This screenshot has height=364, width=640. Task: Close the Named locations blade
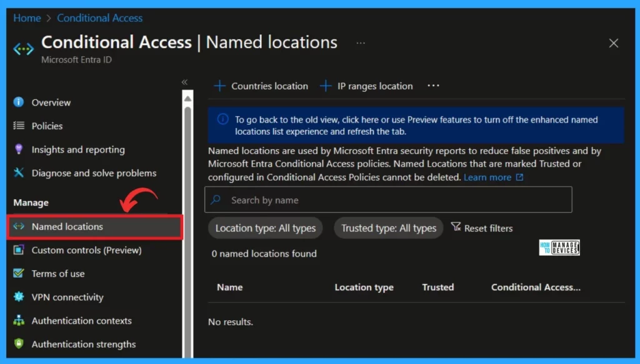click(614, 43)
